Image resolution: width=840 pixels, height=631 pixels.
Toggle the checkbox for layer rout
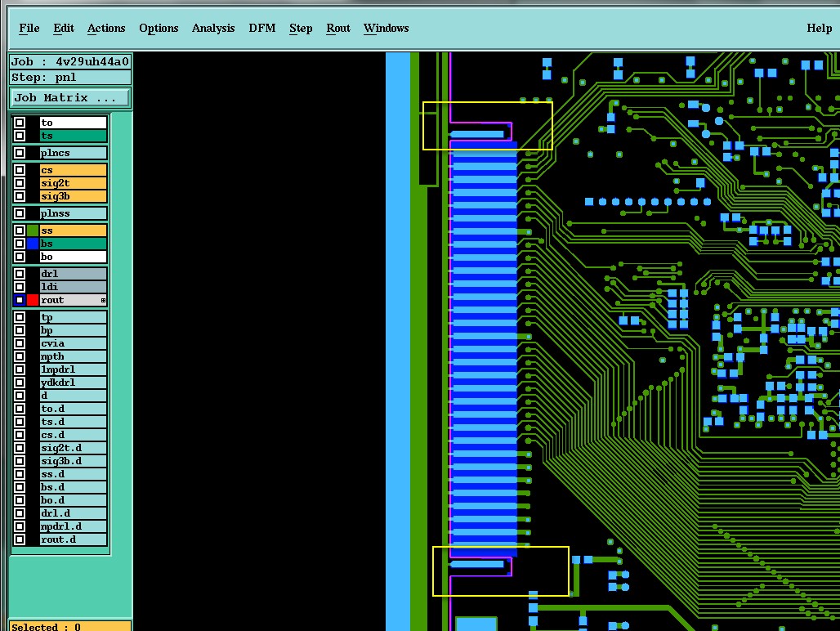point(20,301)
